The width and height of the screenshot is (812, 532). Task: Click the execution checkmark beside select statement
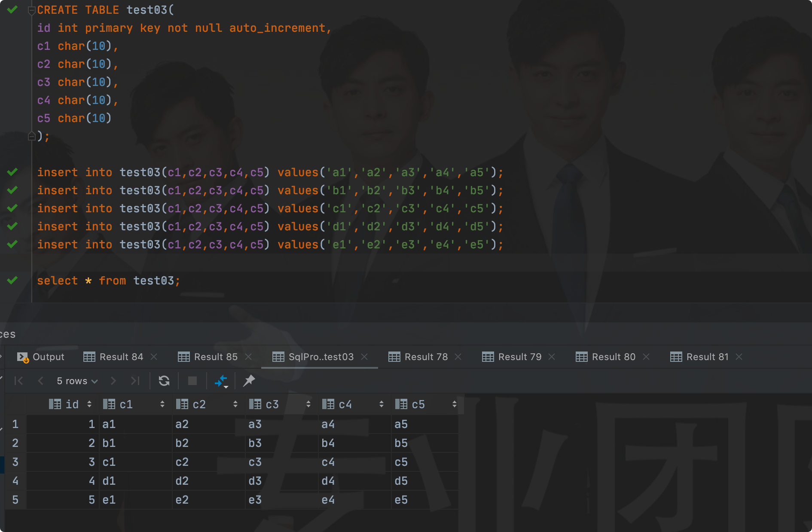pos(12,280)
